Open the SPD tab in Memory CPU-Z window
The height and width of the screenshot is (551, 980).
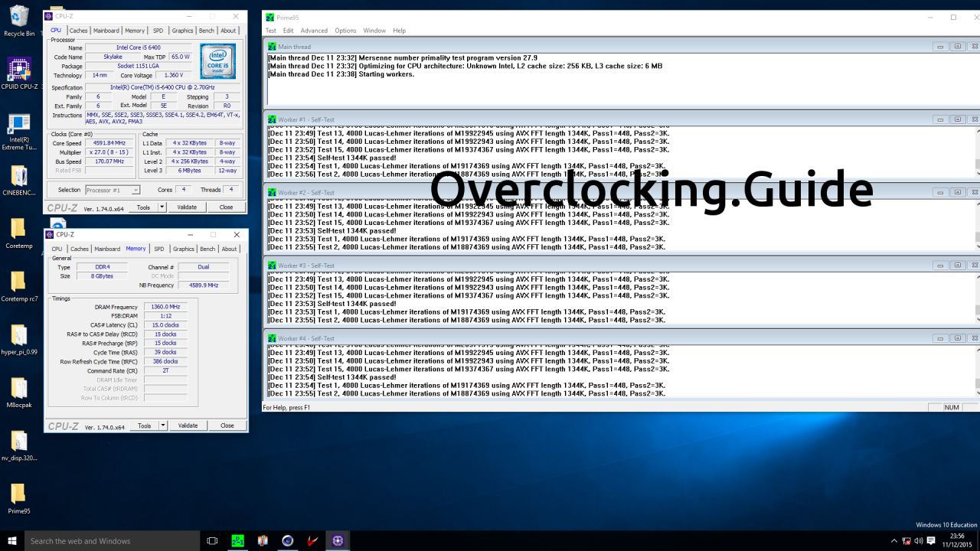pyautogui.click(x=159, y=249)
